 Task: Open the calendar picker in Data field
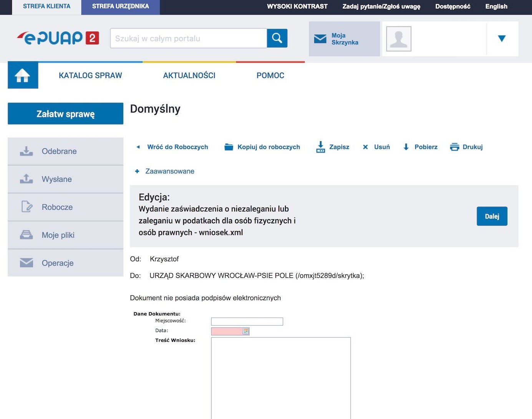pos(245,331)
